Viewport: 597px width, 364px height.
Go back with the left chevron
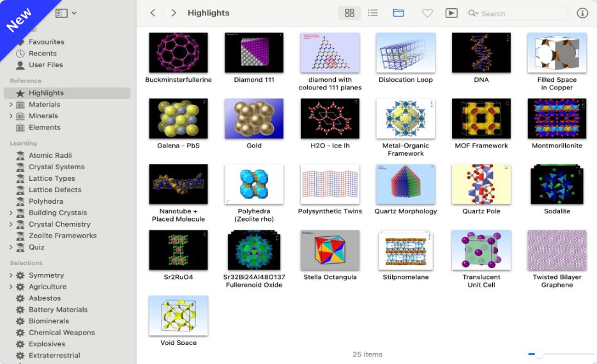153,13
